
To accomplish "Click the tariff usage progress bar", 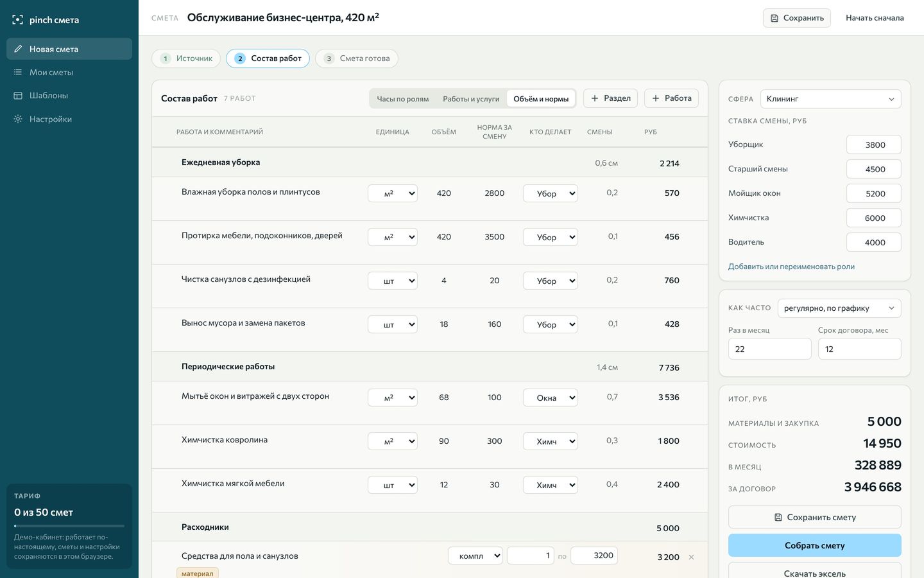I will [x=69, y=526].
